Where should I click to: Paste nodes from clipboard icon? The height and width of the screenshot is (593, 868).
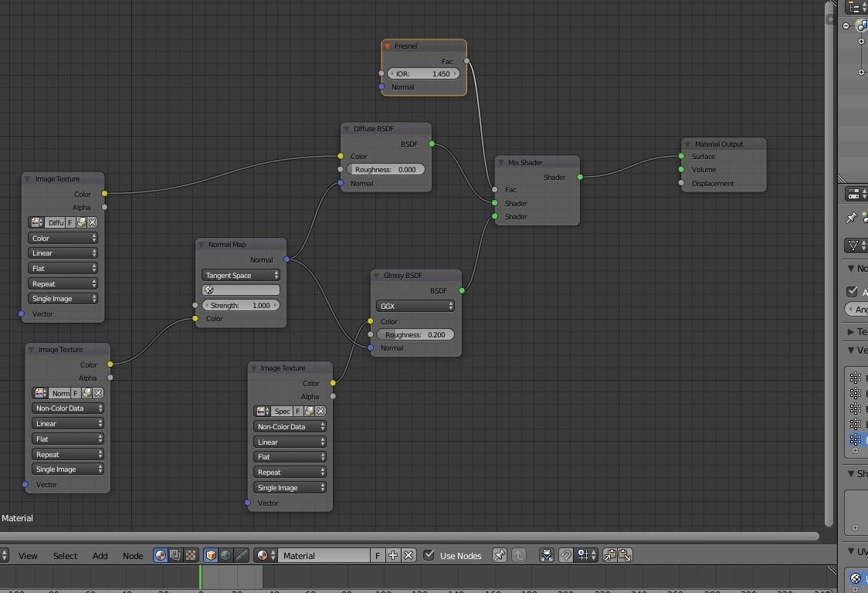[625, 555]
